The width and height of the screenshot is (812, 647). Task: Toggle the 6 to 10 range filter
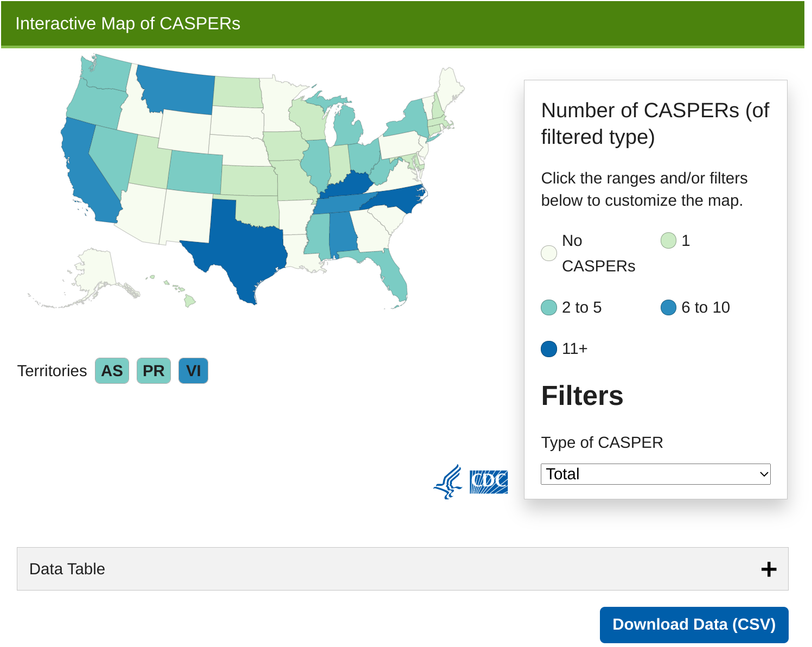669,307
